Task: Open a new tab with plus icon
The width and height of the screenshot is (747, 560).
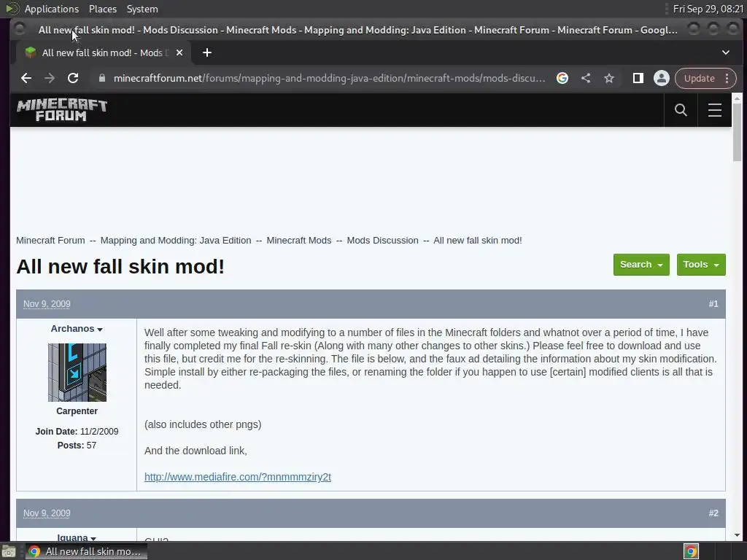Action: (x=206, y=52)
